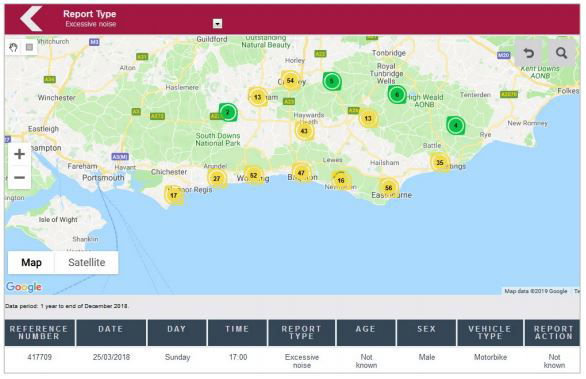This screenshot has height=379, width=586.
Task: Click the white back arrow icon
Action: tap(31, 18)
